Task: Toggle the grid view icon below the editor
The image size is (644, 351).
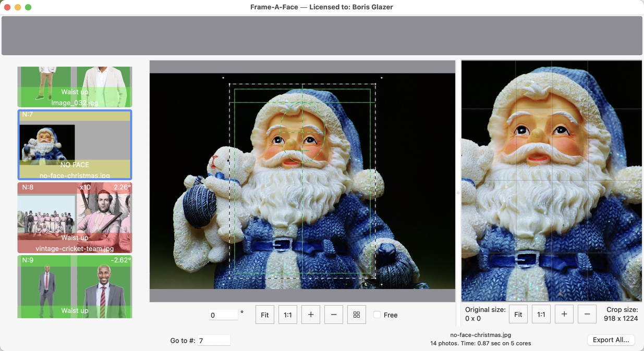Action: pyautogui.click(x=357, y=315)
